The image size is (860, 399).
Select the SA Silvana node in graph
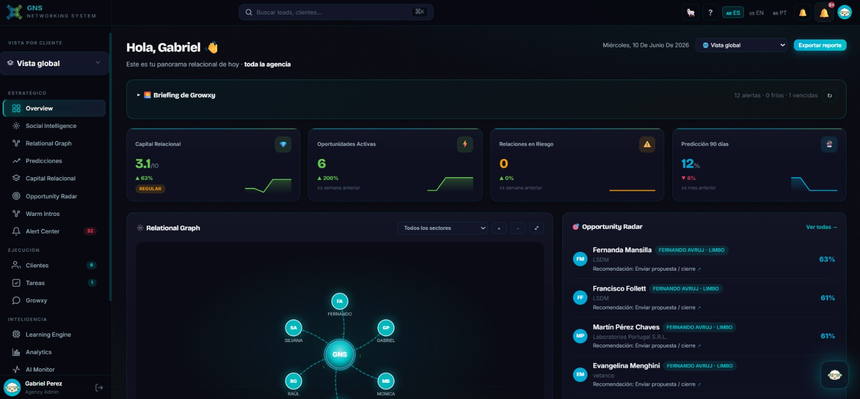pos(293,328)
